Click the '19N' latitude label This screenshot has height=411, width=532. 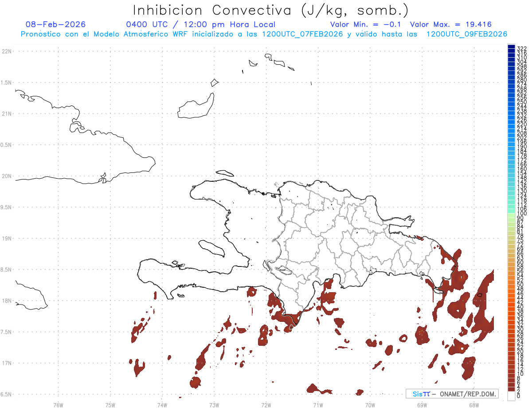coord(7,239)
